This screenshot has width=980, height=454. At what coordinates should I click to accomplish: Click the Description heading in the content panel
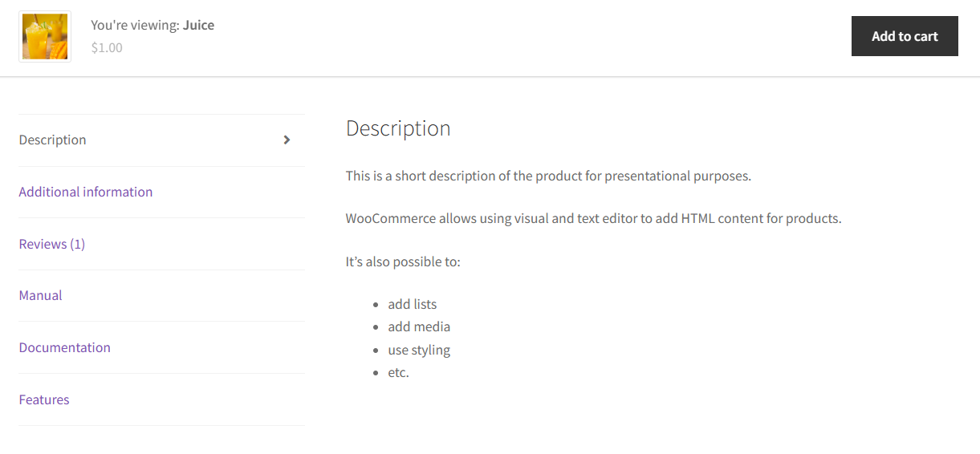(x=398, y=128)
